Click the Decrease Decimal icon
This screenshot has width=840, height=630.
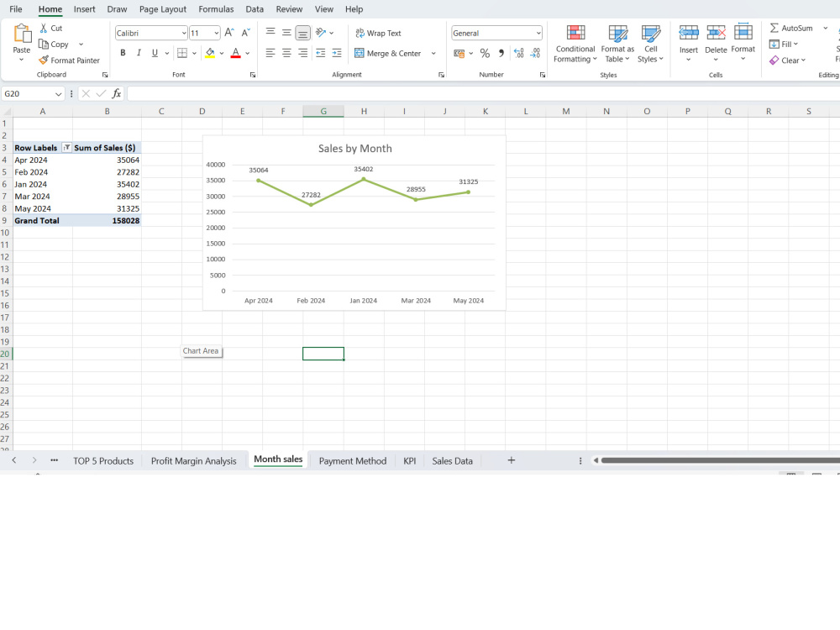click(x=535, y=53)
